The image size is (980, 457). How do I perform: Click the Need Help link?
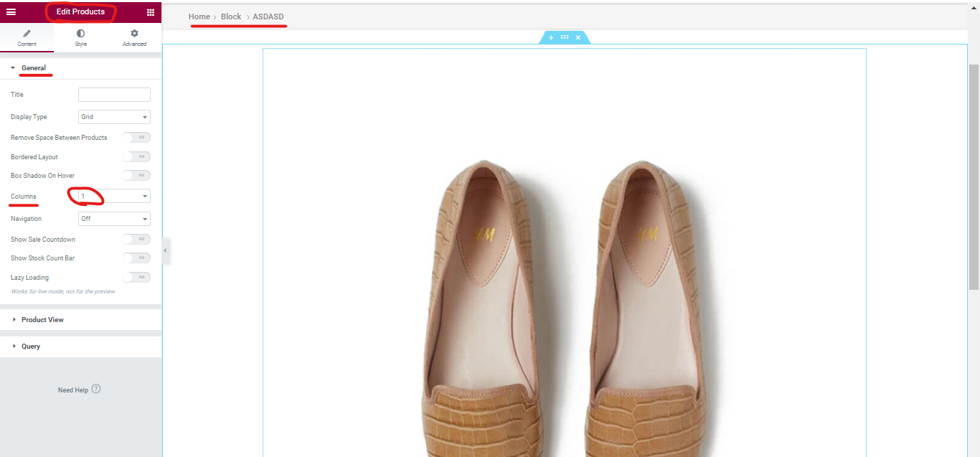point(73,390)
